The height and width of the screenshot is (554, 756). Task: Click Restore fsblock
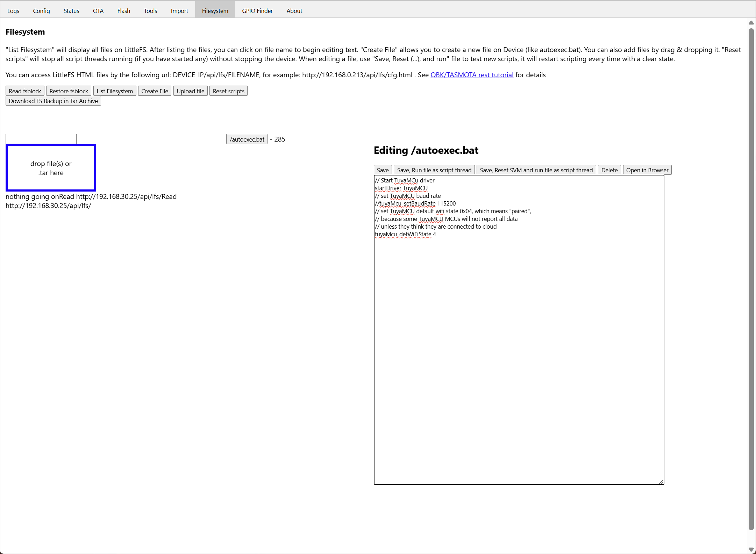coord(69,91)
